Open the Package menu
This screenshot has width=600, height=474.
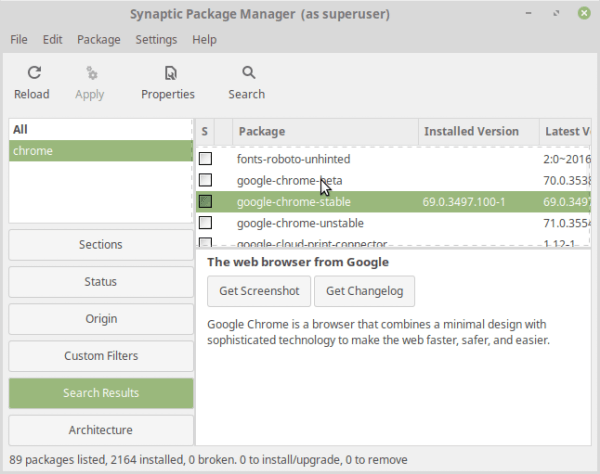click(99, 39)
